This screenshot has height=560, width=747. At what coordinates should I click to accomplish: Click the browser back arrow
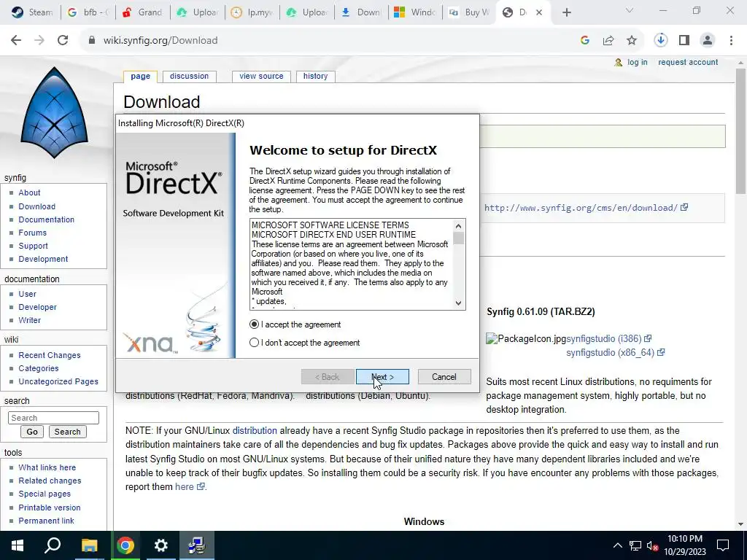click(x=16, y=41)
